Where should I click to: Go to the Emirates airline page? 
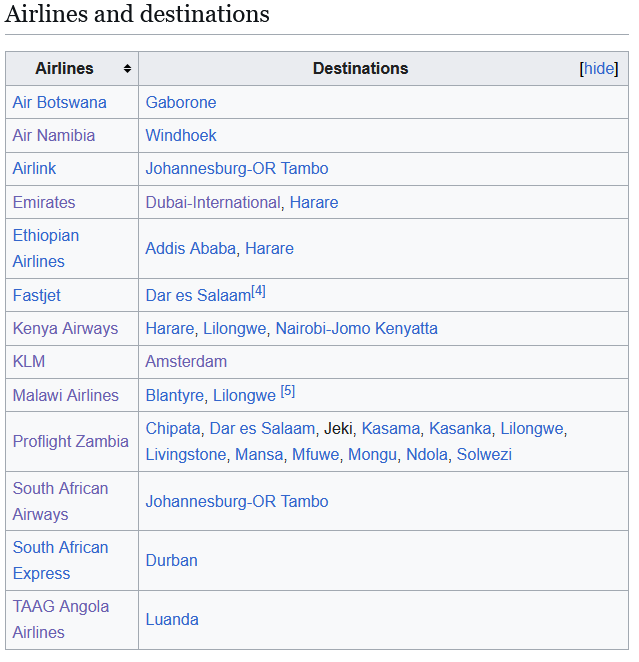pyautogui.click(x=44, y=202)
